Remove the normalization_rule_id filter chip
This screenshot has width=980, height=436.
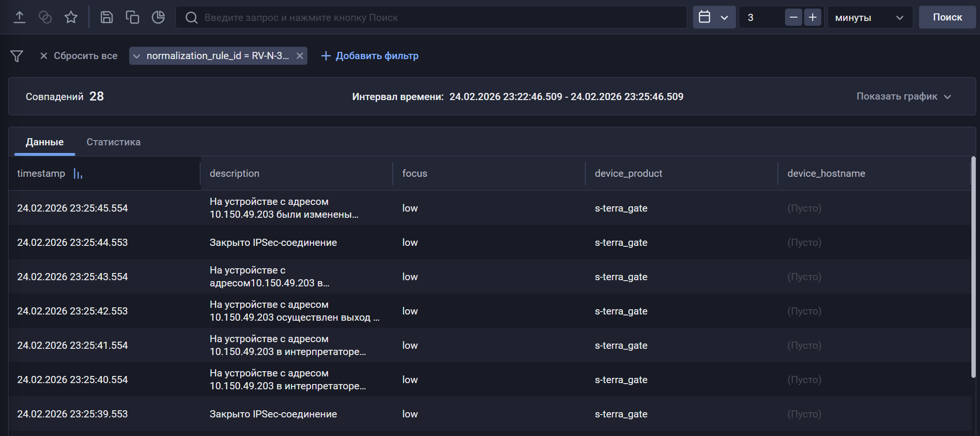pyautogui.click(x=300, y=56)
